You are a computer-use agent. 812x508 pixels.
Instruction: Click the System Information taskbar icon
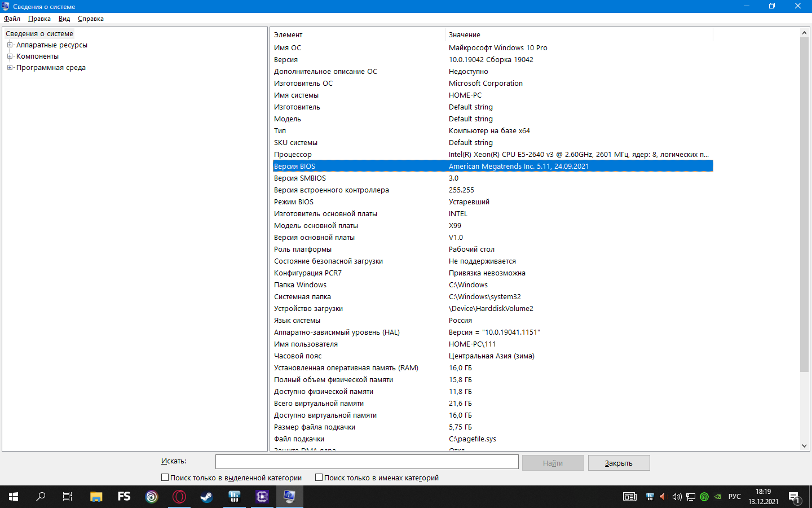tap(290, 497)
